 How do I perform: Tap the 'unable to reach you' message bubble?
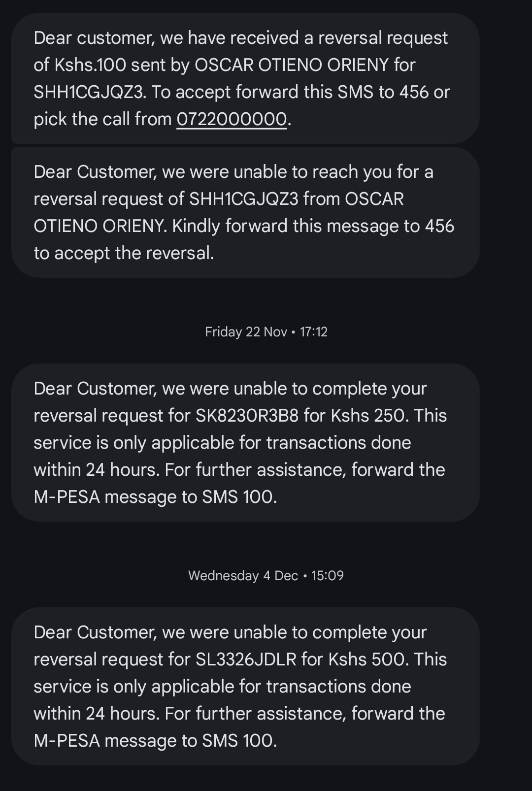(245, 212)
